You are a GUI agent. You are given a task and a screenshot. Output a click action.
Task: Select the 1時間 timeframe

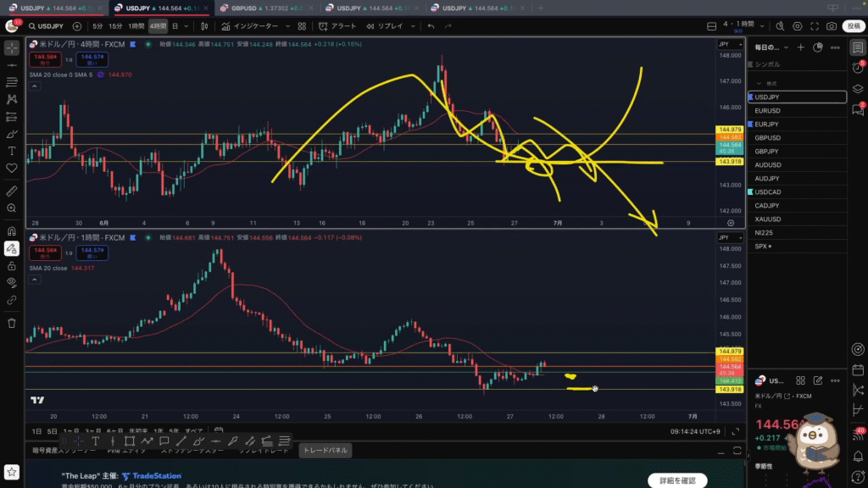pos(136,26)
